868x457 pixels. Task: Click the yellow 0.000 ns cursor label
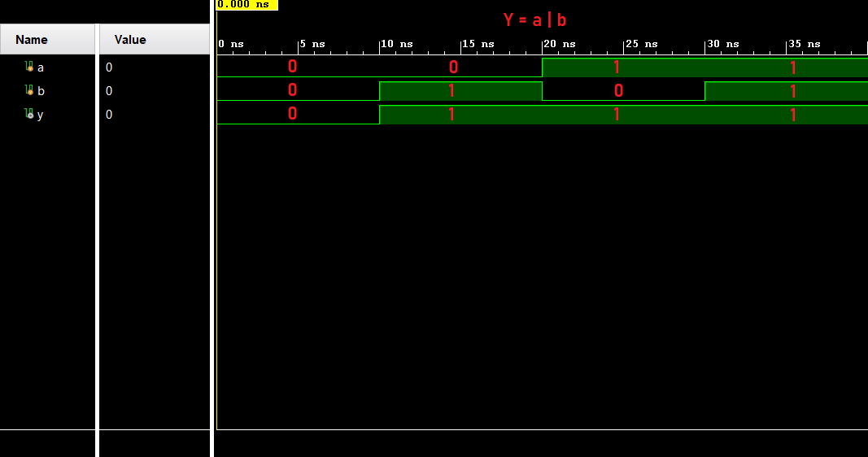tap(246, 5)
